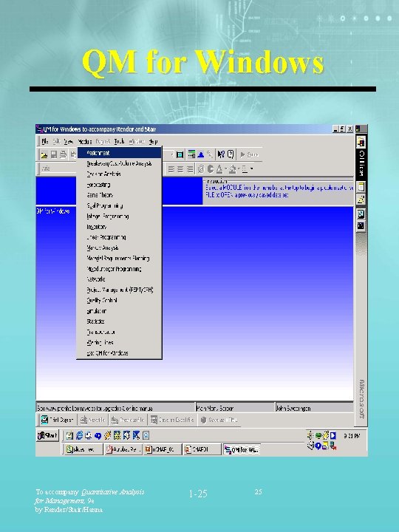The width and height of the screenshot is (399, 532).
Task: Open a file with the toolbar Open icon
Action: point(44,155)
